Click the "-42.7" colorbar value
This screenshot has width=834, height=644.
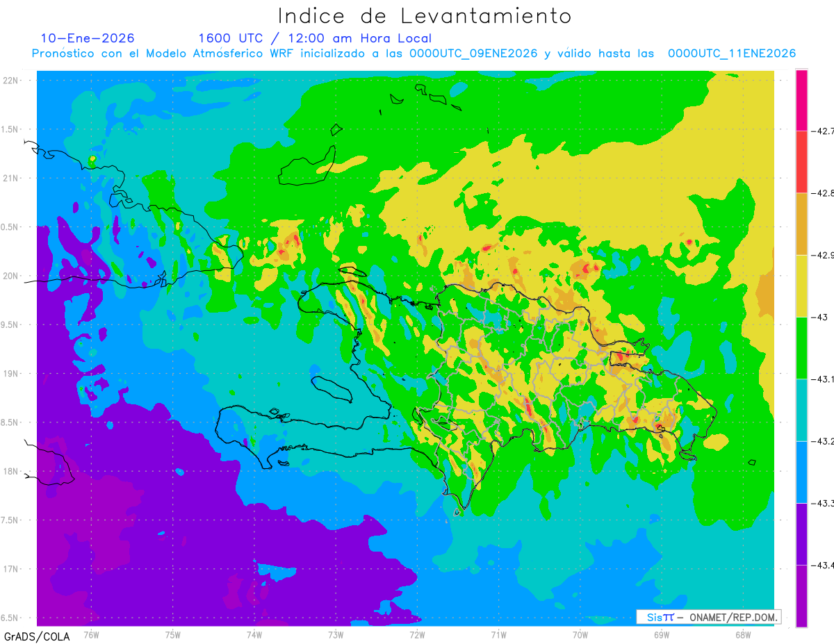tap(822, 131)
